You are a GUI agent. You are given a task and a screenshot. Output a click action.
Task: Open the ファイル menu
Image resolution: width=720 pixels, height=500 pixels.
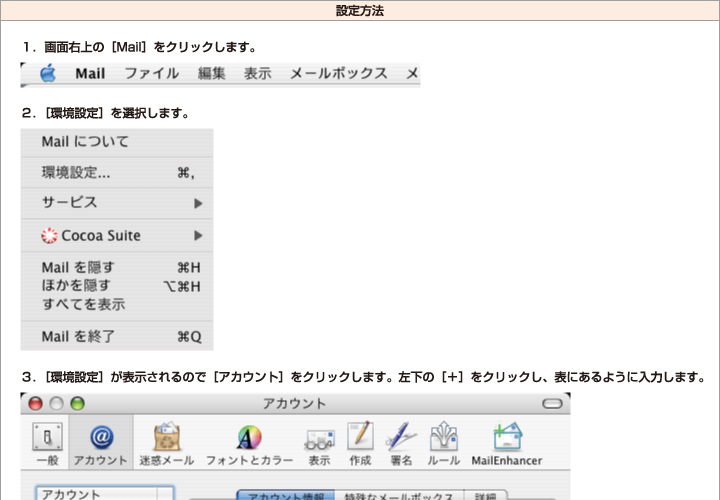[152, 73]
